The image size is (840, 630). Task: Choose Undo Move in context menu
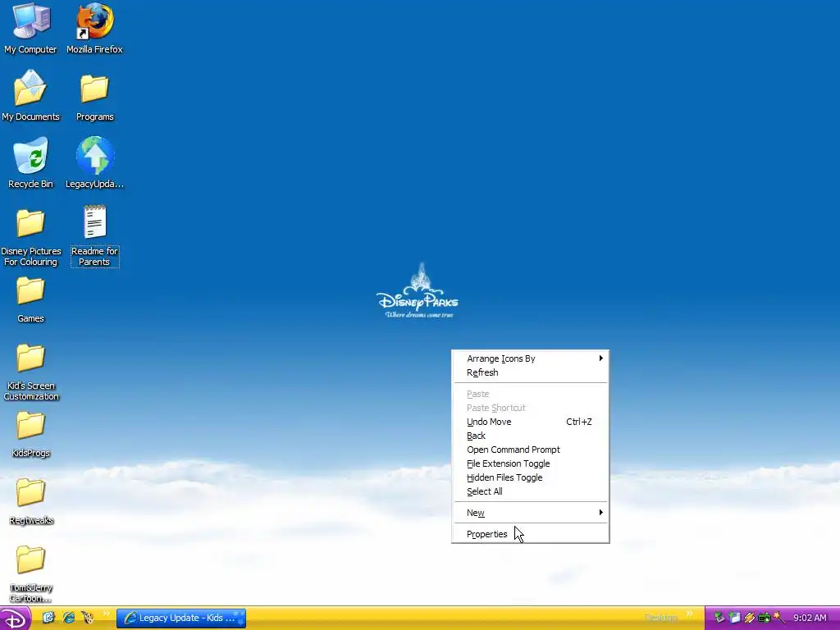click(531, 422)
